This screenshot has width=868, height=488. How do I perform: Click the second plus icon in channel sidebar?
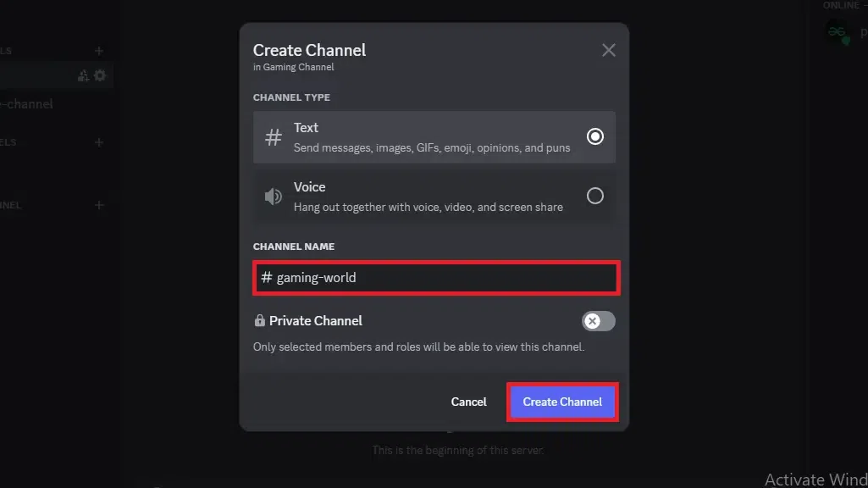(x=99, y=142)
